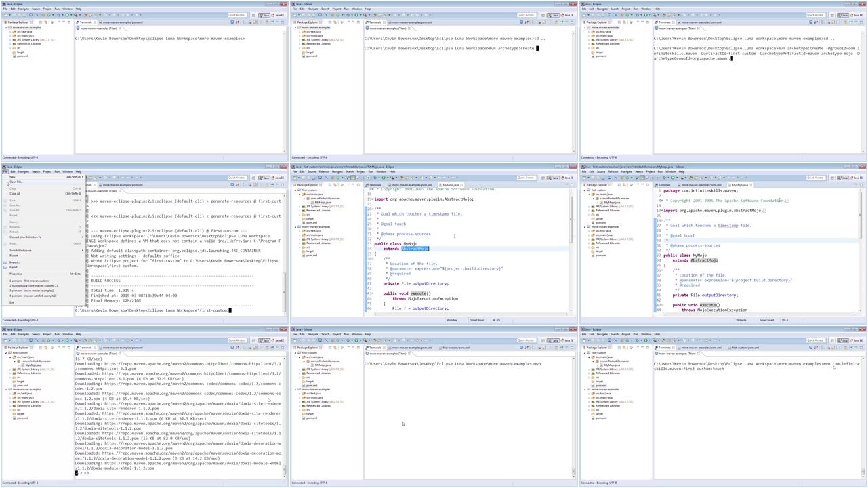This screenshot has height=488, width=868.
Task: Open the Convert Line Delimiters To submenu
Action: point(45,237)
